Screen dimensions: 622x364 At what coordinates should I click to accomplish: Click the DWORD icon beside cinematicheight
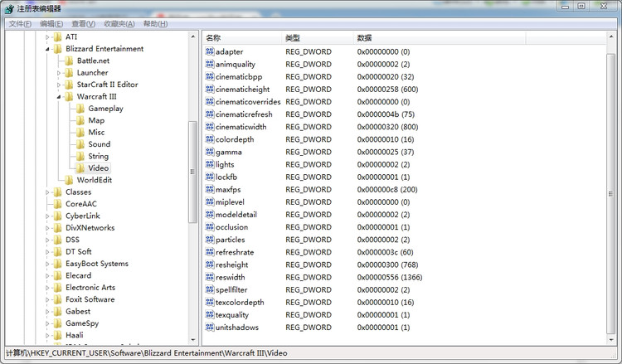pos(210,89)
